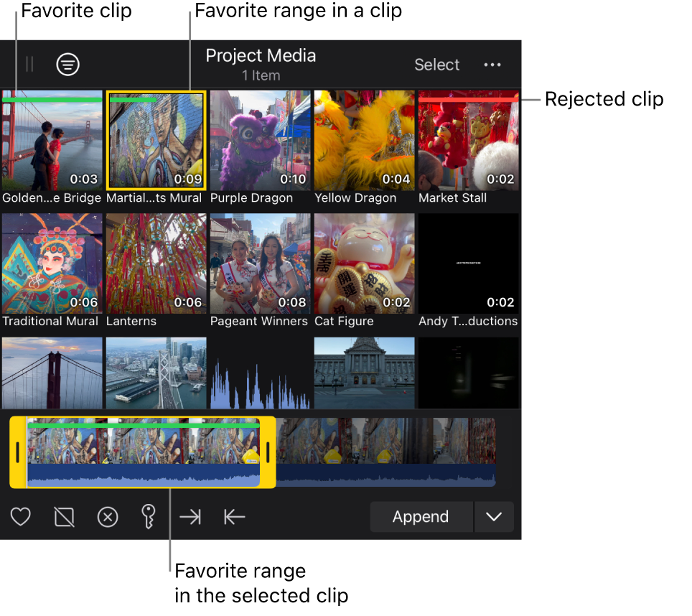Select the audio waveform clip thumbnail
Image resolution: width=692 pixels, height=616 pixels.
coord(261,373)
